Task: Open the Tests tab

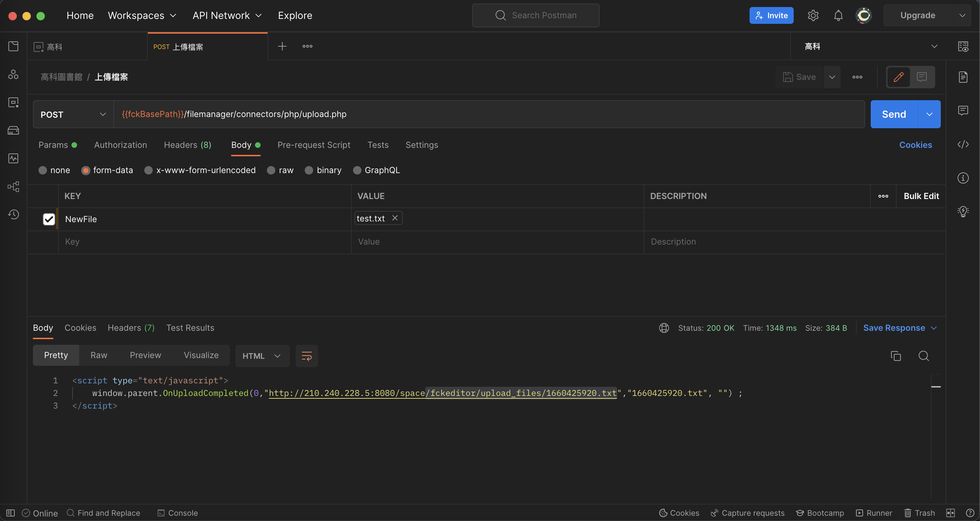Action: click(378, 145)
